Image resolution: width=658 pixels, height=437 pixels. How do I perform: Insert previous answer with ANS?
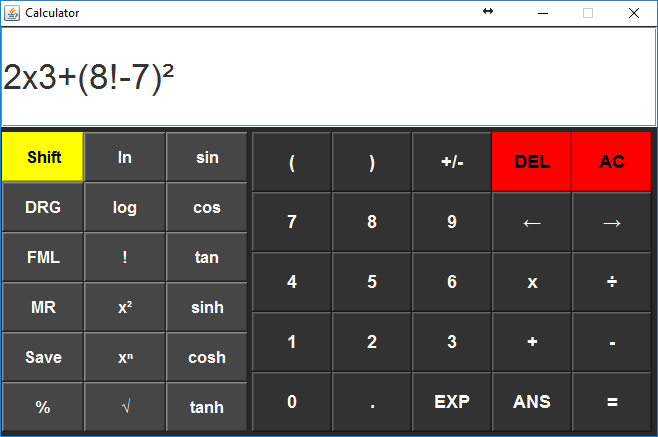tap(531, 402)
